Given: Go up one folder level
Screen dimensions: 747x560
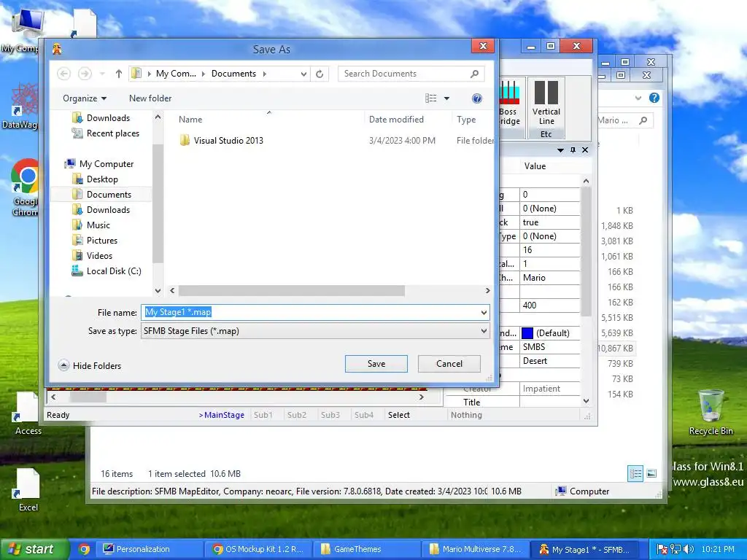Looking at the screenshot, I should click(119, 74).
